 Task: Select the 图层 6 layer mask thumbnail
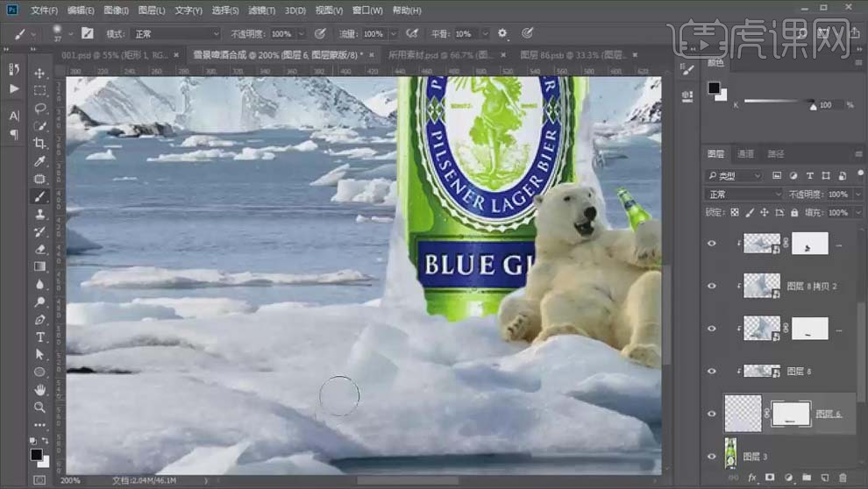click(x=790, y=414)
